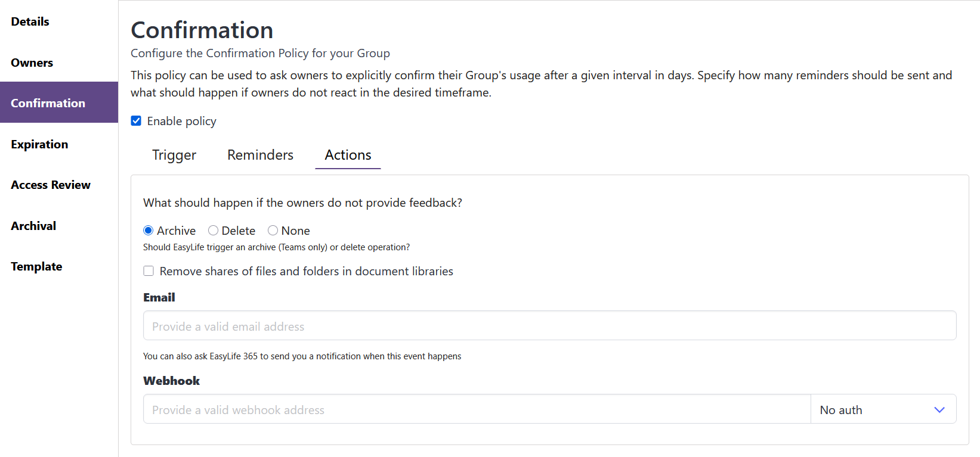Switch to the Reminders tab
Image resolution: width=980 pixels, height=457 pixels.
pos(260,155)
